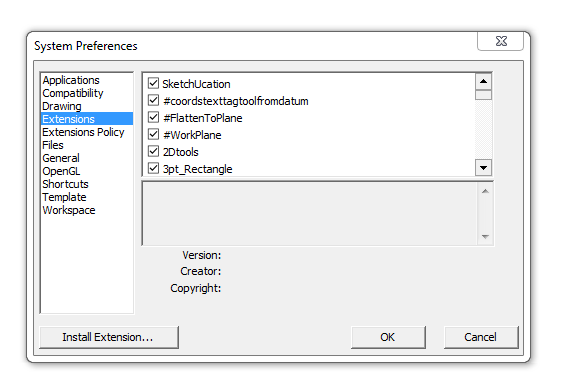This screenshot has height=391, width=566.
Task: Open the OpenGL preferences
Action: (x=61, y=171)
